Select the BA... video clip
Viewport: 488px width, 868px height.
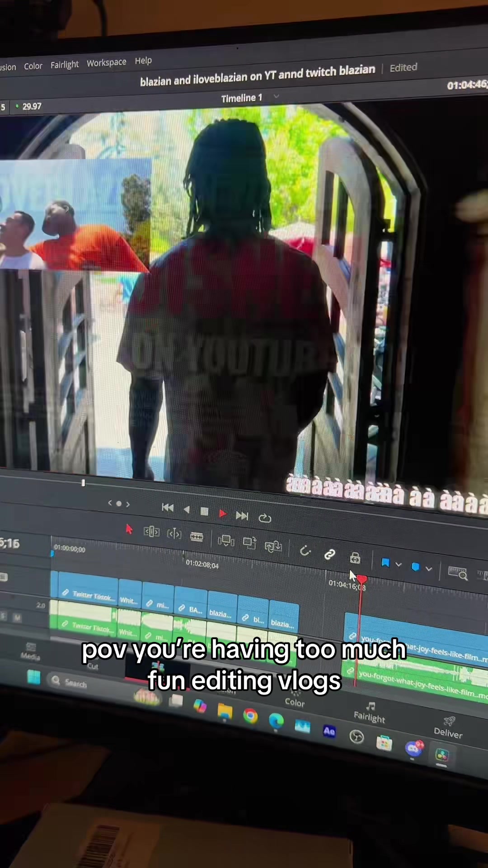tap(191, 603)
